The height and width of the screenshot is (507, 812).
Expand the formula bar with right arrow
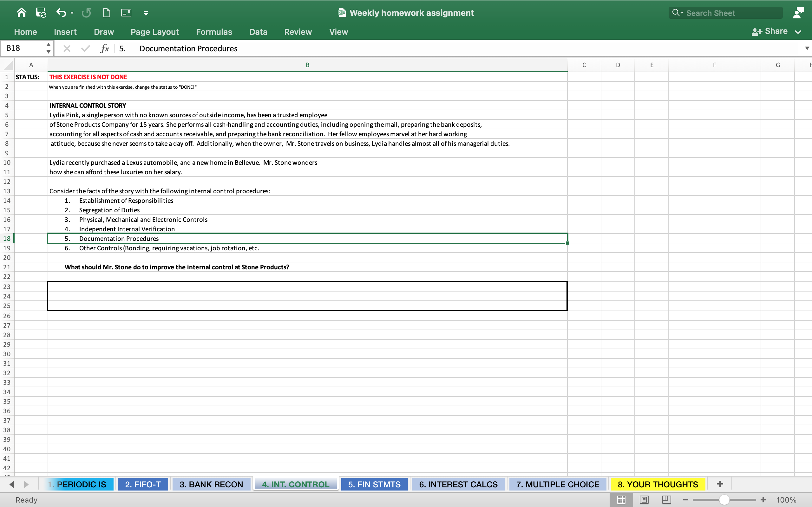click(x=807, y=48)
